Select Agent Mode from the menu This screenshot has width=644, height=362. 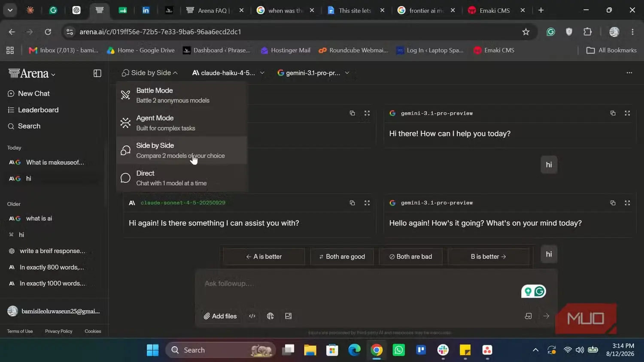pyautogui.click(x=182, y=123)
